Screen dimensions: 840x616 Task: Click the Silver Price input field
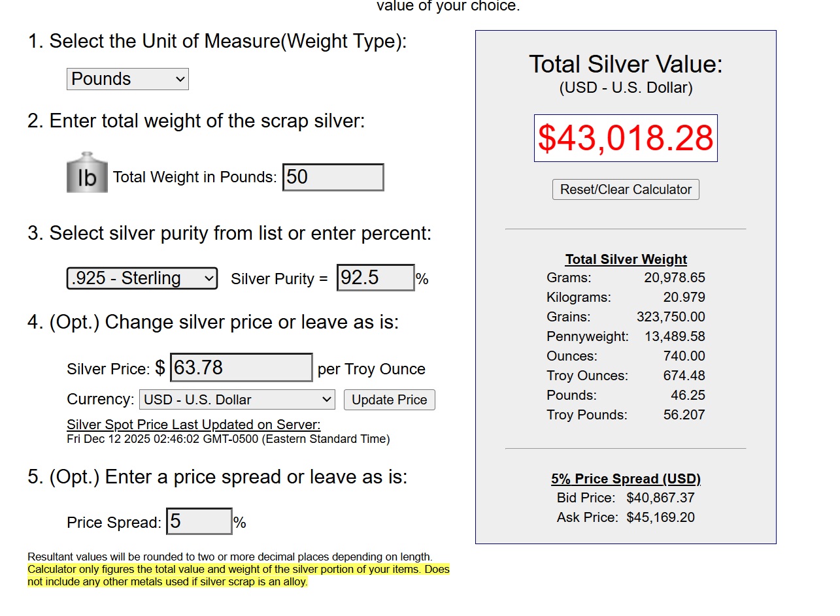[x=241, y=368]
